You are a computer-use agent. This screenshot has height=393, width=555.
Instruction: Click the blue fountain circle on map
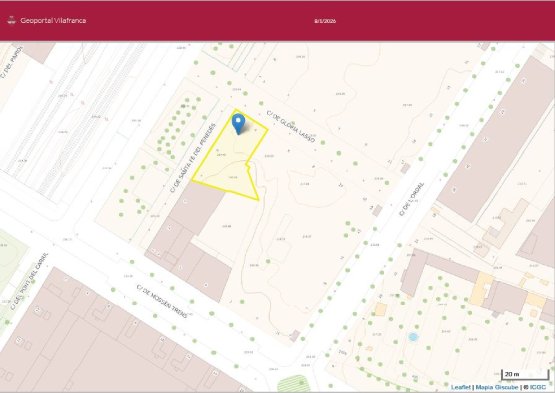tap(413, 336)
